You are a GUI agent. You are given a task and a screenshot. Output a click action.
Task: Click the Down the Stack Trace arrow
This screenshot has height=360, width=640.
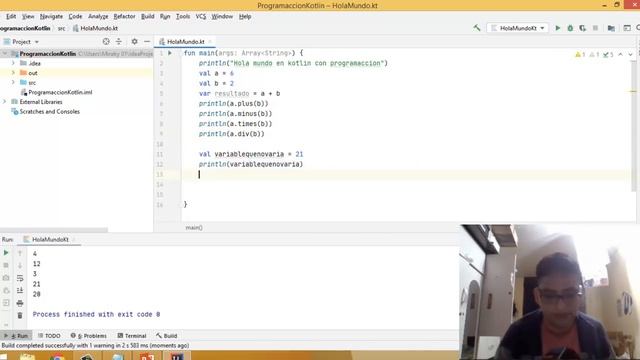(20, 265)
